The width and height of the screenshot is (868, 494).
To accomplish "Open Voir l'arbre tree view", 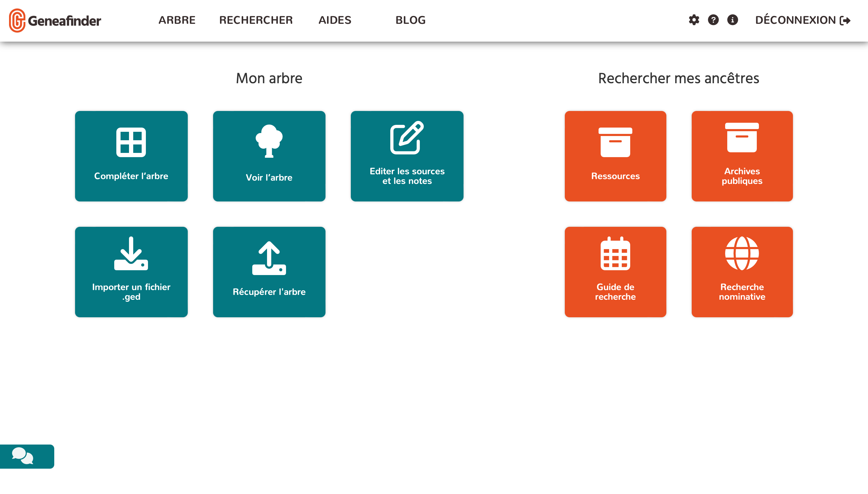I will point(269,156).
